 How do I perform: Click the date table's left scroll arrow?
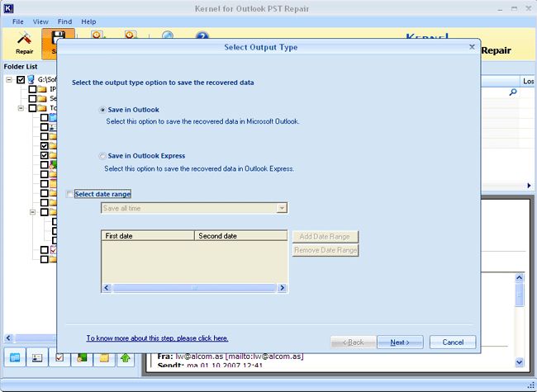point(107,288)
